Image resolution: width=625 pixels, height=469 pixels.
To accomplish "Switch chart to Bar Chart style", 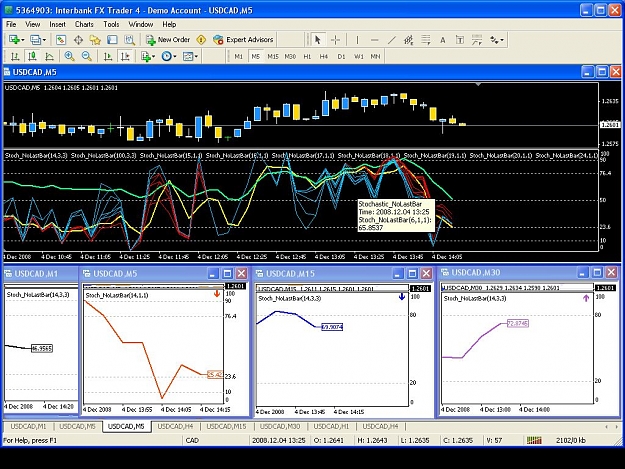I will tap(15, 57).
